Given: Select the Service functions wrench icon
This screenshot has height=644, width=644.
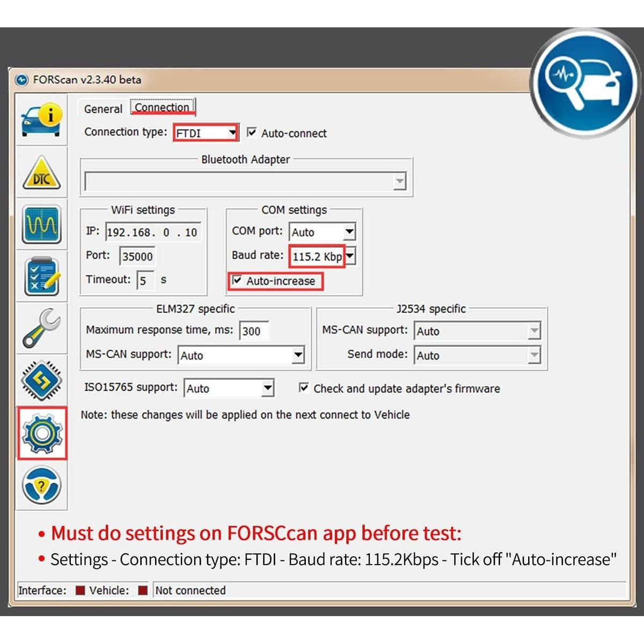Looking at the screenshot, I should 42,328.
